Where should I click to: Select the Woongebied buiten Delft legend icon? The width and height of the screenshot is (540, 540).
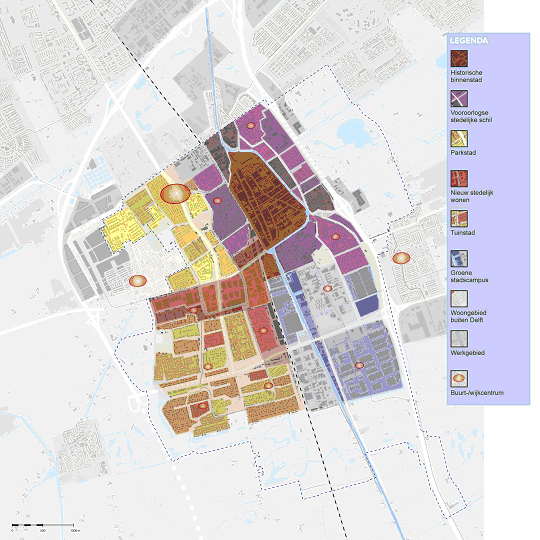click(x=459, y=299)
